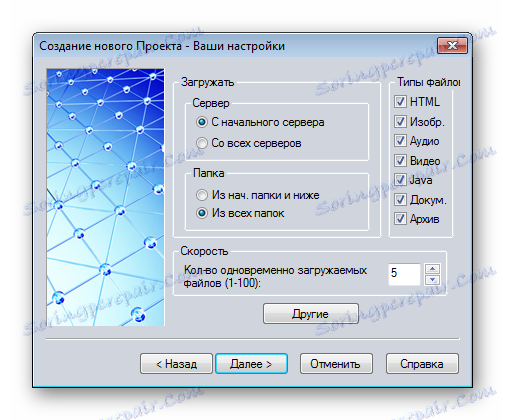This screenshot has width=505, height=420.
Task: Select "С начального сервера" radio option
Action: coord(260,122)
